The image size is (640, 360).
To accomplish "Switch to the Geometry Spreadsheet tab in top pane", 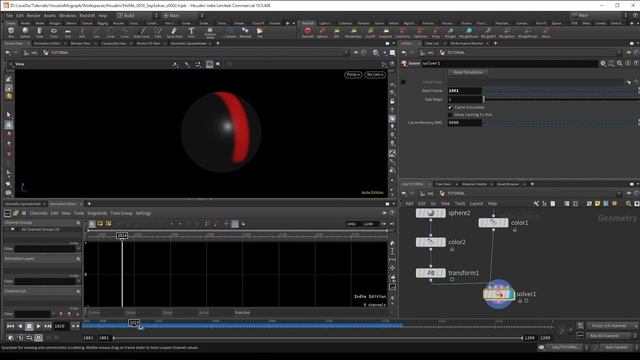I will pyautogui.click(x=188, y=43).
